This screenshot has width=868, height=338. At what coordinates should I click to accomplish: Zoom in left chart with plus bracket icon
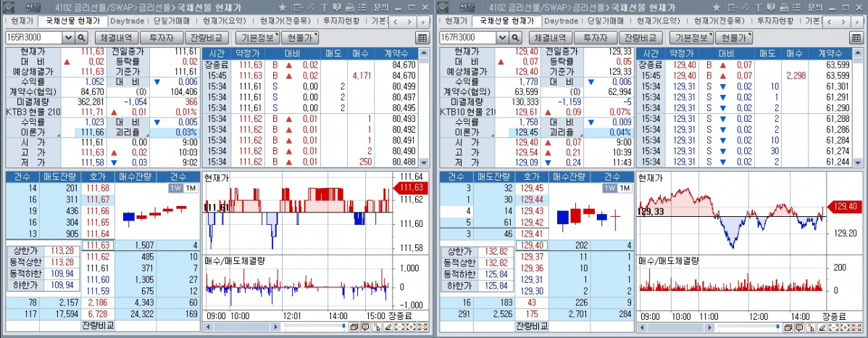(x=412, y=327)
